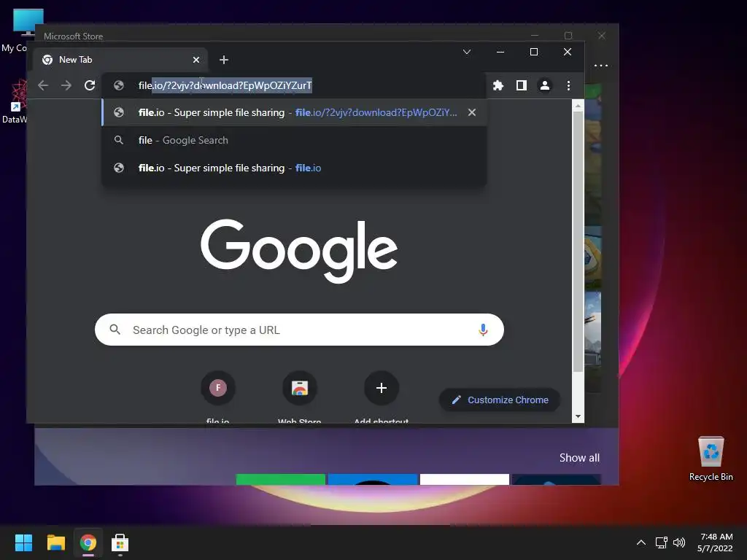Open the Chrome Extensions puzzle icon

(498, 85)
